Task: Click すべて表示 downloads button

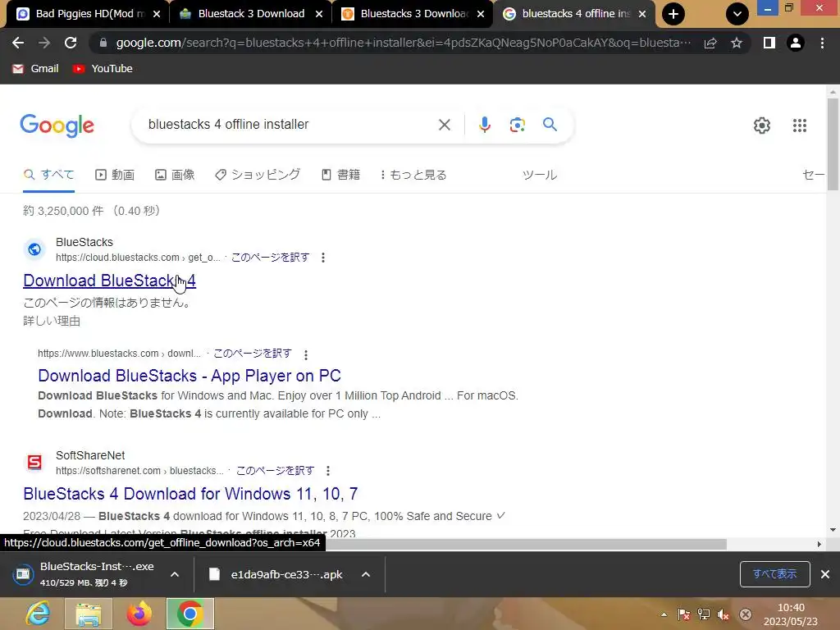Action: click(774, 574)
